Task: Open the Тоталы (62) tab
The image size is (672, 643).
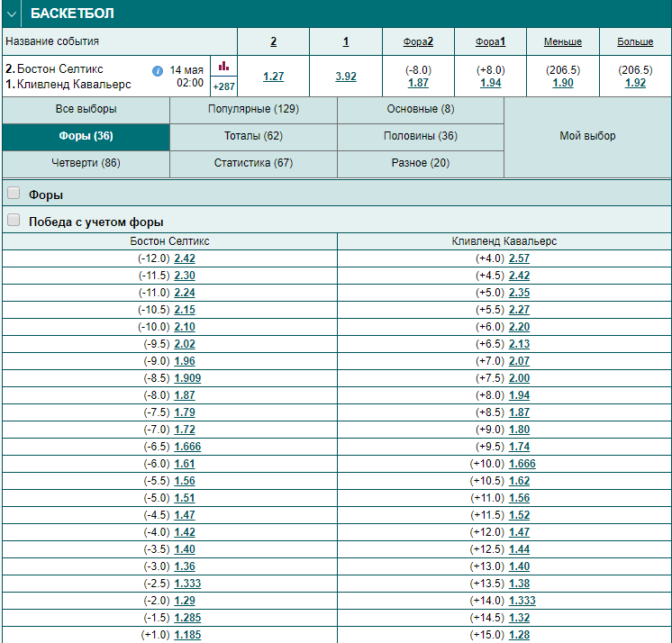Action: tap(253, 136)
